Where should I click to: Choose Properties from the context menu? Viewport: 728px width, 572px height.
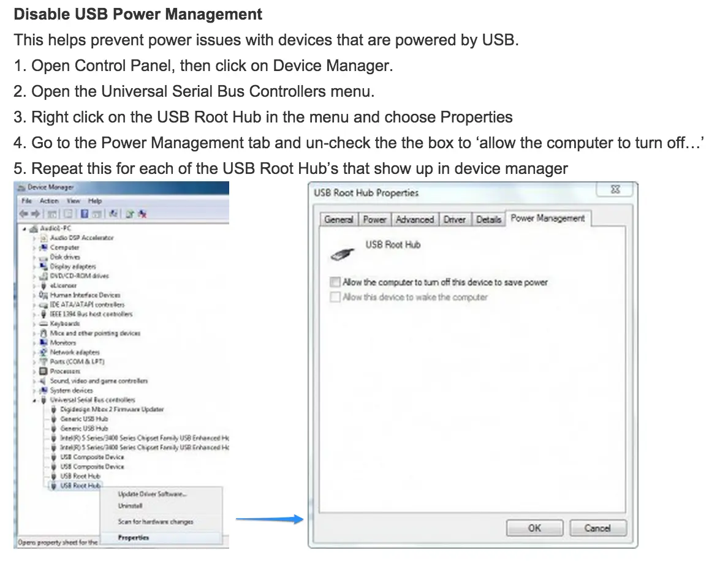coord(134,538)
